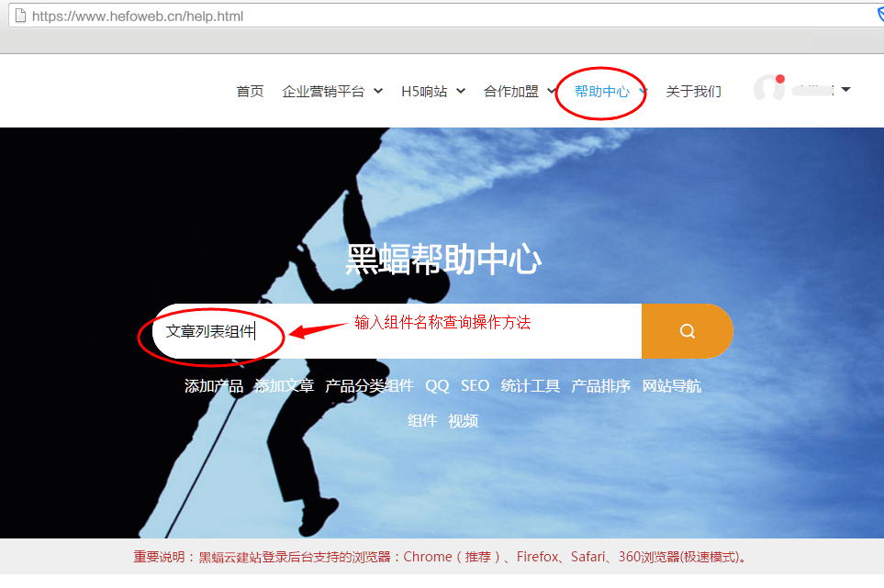Image resolution: width=884 pixels, height=588 pixels.
Task: Open the account dropdown arrow next to avatar
Action: pos(846,89)
